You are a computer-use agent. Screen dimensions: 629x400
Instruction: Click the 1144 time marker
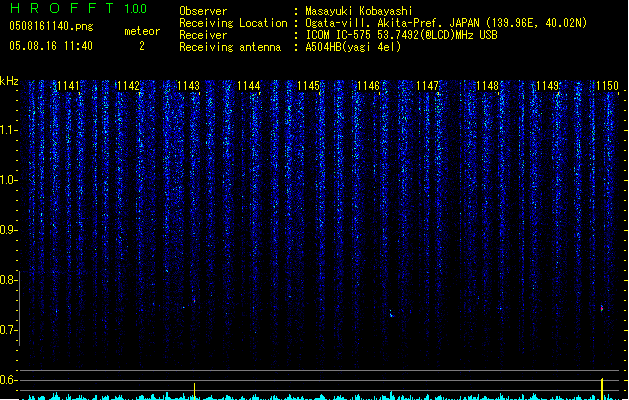pyautogui.click(x=248, y=86)
